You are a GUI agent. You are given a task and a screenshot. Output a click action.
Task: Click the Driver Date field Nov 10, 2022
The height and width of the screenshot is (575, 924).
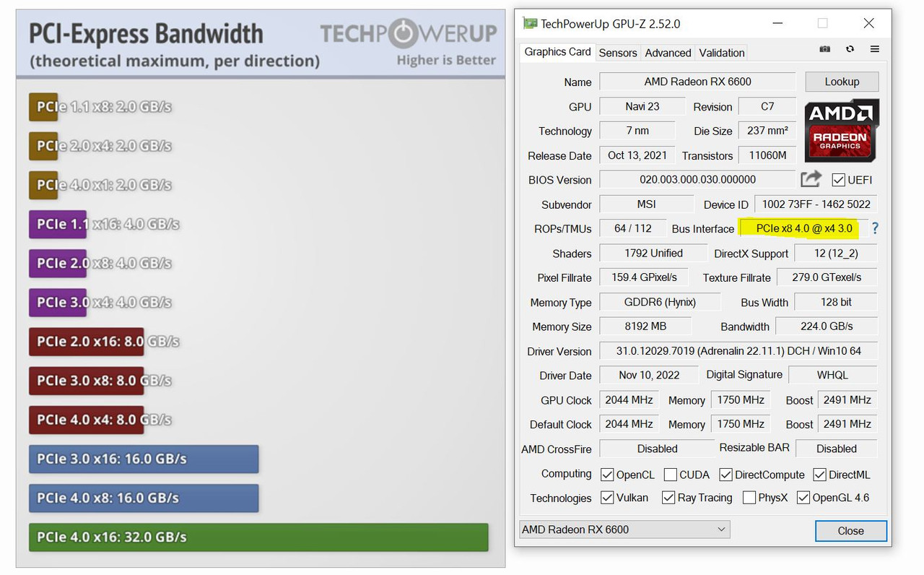pos(649,375)
